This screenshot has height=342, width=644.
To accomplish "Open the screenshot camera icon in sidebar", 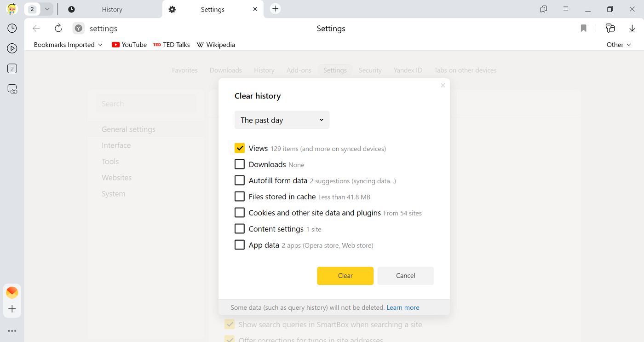I will (12, 89).
